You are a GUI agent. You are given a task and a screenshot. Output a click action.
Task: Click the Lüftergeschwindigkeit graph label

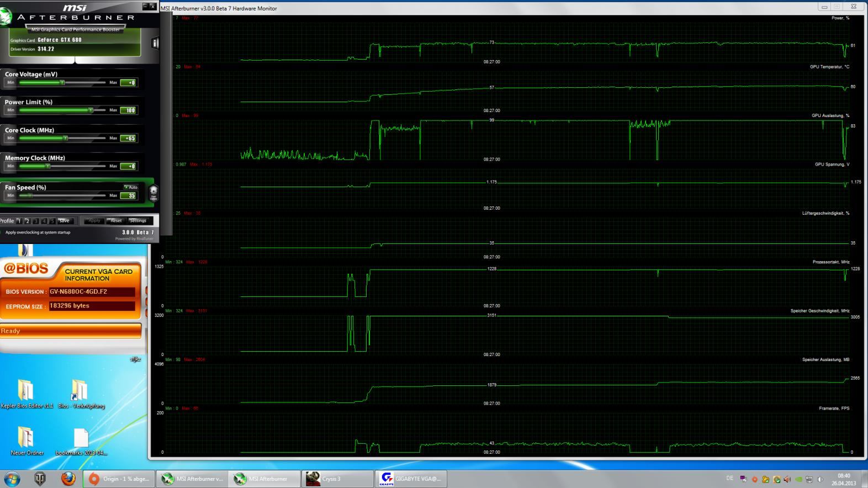pyautogui.click(x=825, y=213)
